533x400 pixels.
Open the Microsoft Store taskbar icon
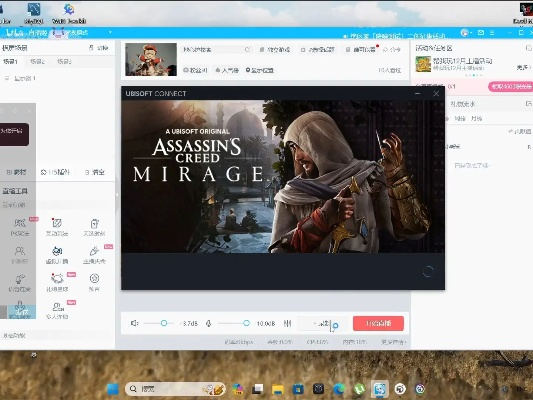(x=298, y=389)
